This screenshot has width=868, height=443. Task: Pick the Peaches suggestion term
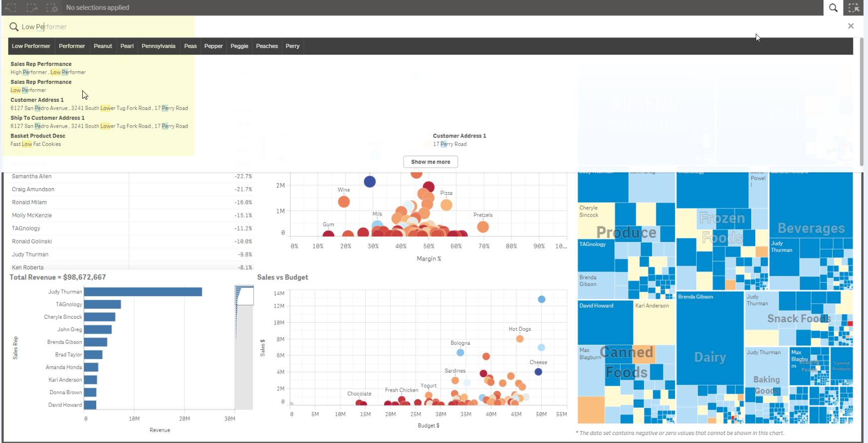pos(267,46)
